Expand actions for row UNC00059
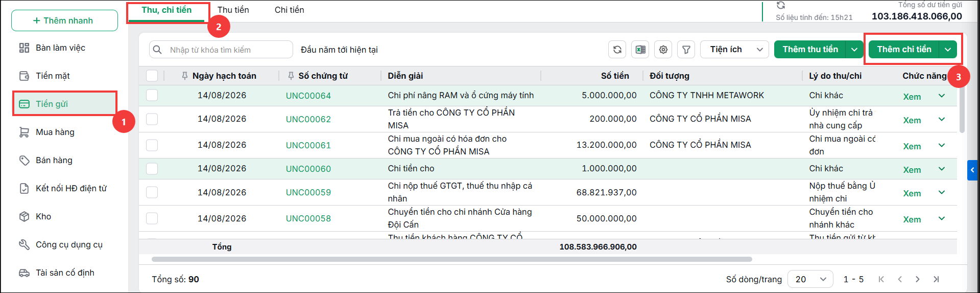Image resolution: width=980 pixels, height=293 pixels. point(942,192)
